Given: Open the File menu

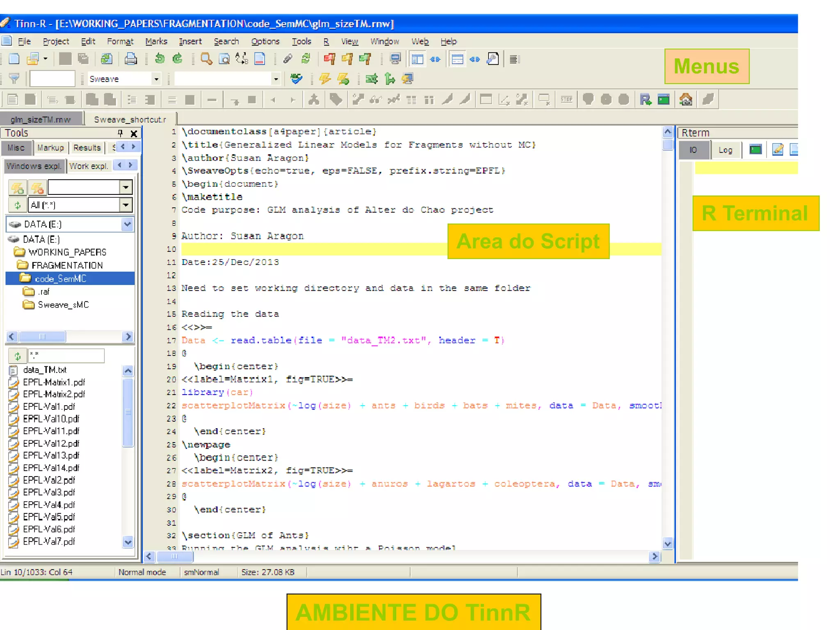Looking at the screenshot, I should pyautogui.click(x=24, y=41).
